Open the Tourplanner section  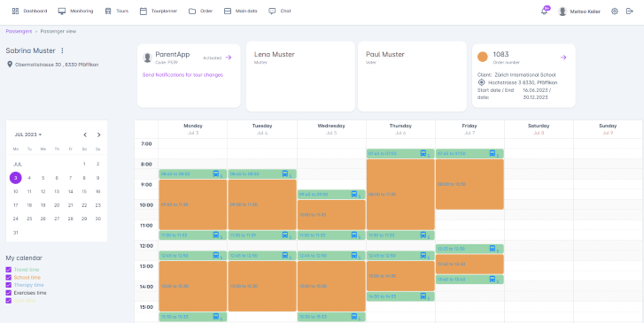click(159, 12)
